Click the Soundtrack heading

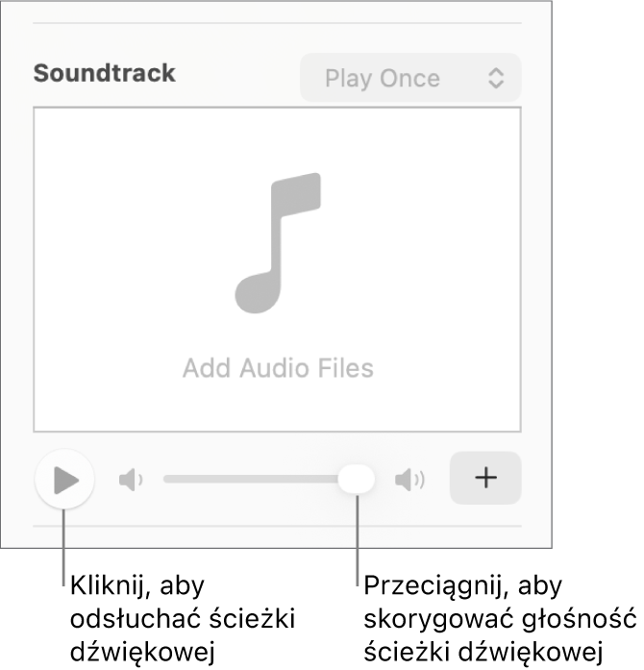tap(104, 73)
